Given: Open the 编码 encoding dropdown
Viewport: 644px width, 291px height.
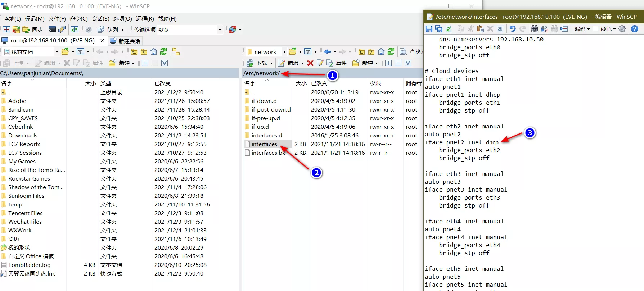Looking at the screenshot, I should click(x=582, y=29).
